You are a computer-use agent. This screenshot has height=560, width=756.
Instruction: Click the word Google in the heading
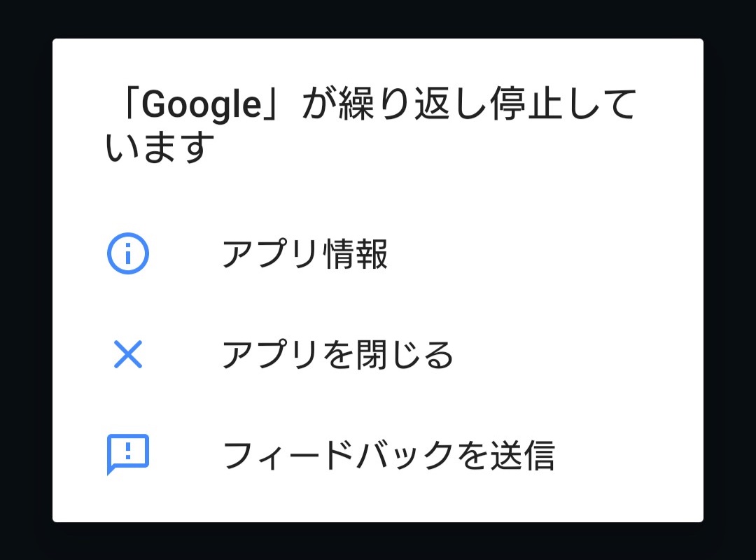pos(202,106)
